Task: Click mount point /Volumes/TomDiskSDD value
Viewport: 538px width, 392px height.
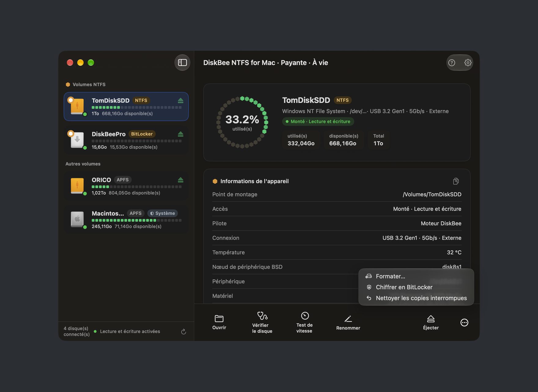Action: 432,194
